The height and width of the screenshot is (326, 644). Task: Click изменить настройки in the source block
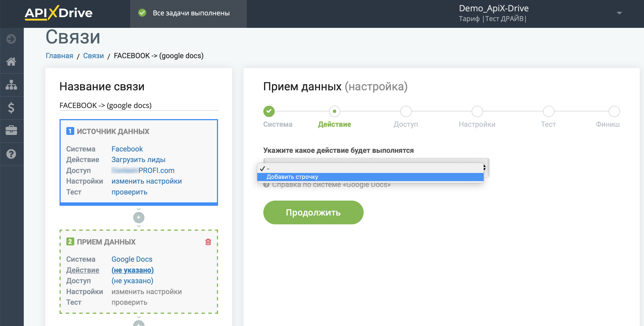[147, 181]
